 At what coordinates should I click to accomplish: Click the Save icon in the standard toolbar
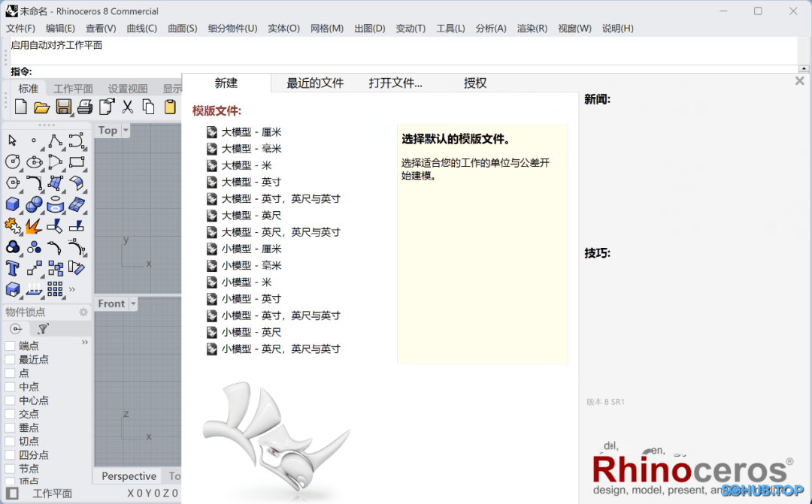click(x=65, y=106)
